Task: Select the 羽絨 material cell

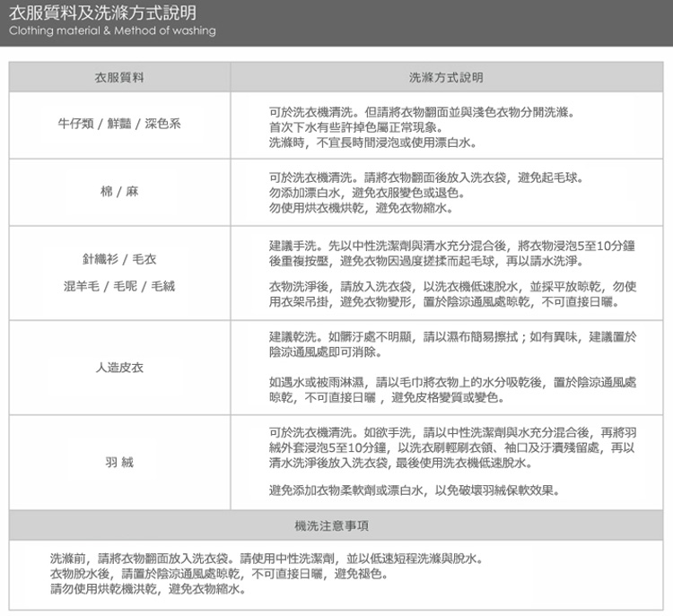Action: click(119, 463)
